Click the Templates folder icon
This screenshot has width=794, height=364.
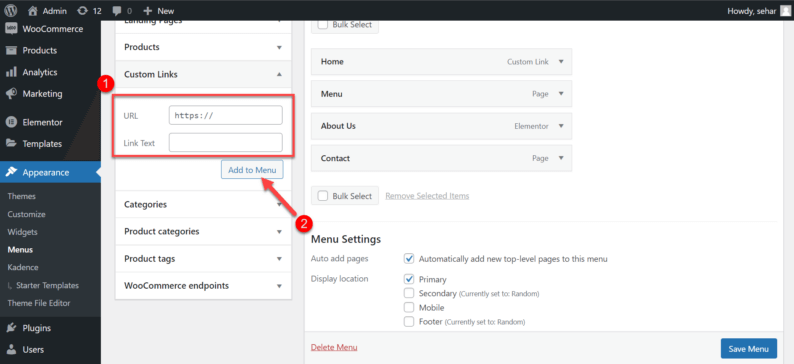11,143
